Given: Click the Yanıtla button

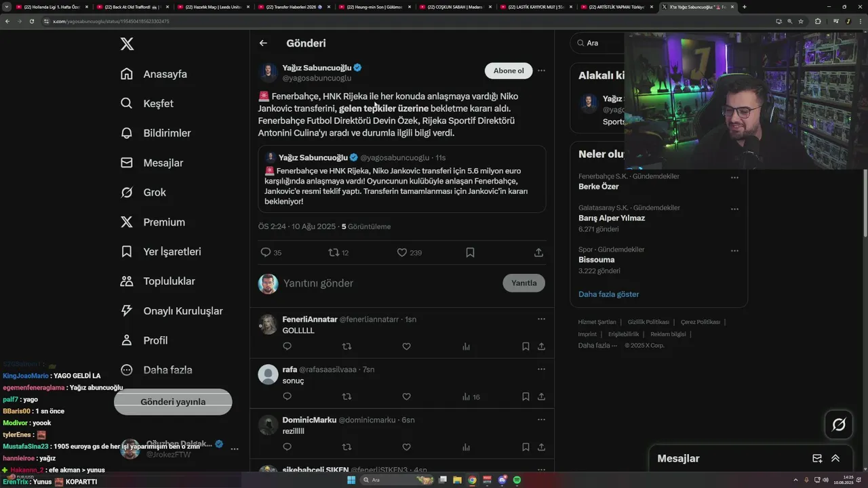Looking at the screenshot, I should click(x=524, y=283).
